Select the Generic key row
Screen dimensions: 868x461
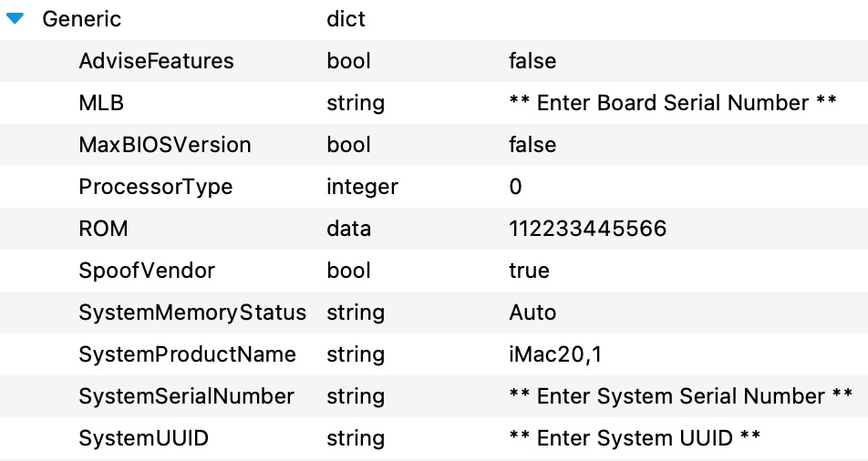point(434,19)
